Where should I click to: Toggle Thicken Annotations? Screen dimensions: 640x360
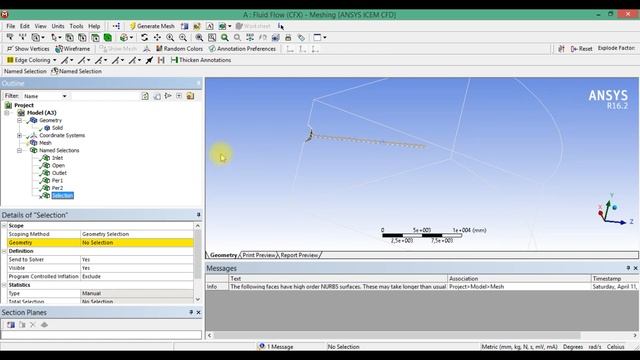(x=201, y=60)
